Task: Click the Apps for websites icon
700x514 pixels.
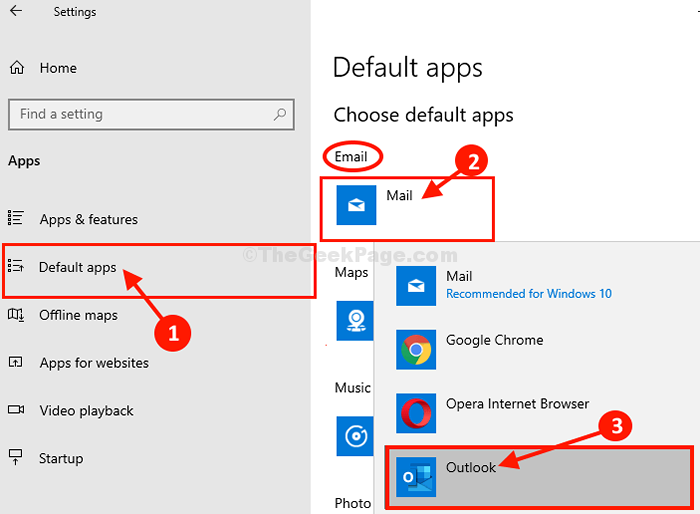Action: point(16,362)
